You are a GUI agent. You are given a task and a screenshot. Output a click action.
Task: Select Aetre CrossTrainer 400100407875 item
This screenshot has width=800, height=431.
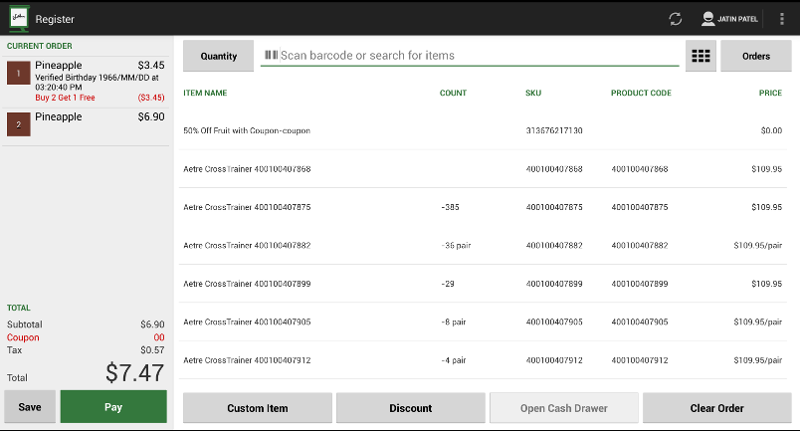(x=483, y=207)
